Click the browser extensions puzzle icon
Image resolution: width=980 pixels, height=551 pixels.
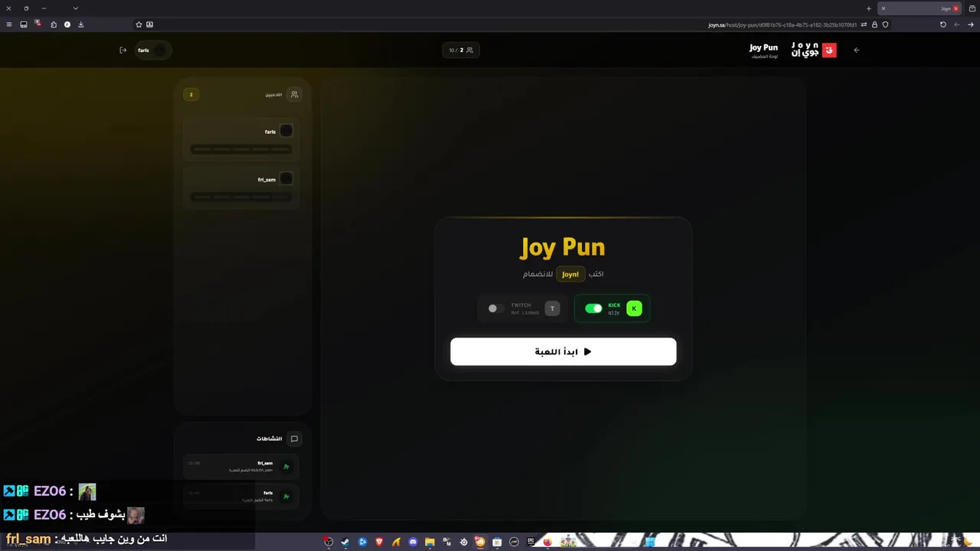(x=54, y=24)
